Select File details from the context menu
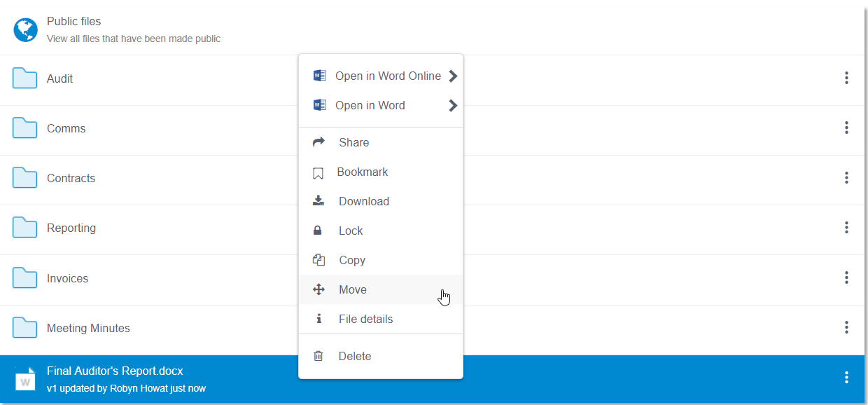Viewport: 868px width, 405px height. point(366,318)
